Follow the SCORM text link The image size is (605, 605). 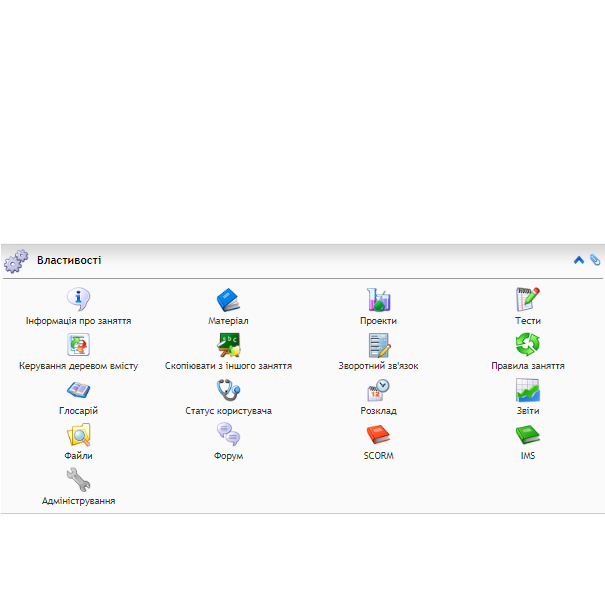click(378, 456)
